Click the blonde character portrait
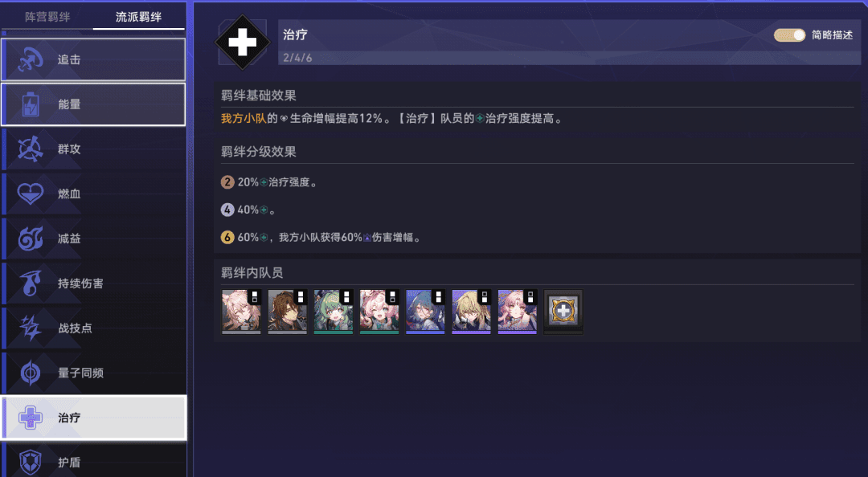 coord(471,312)
